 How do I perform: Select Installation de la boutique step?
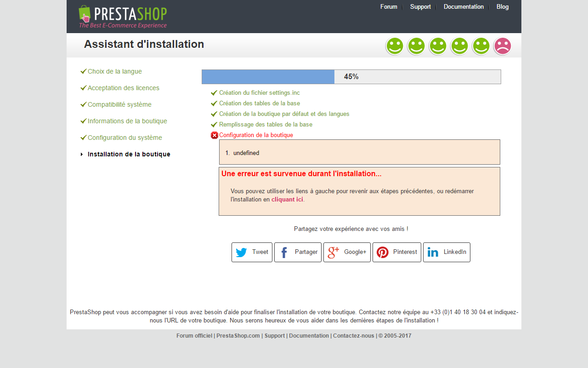[x=129, y=154]
